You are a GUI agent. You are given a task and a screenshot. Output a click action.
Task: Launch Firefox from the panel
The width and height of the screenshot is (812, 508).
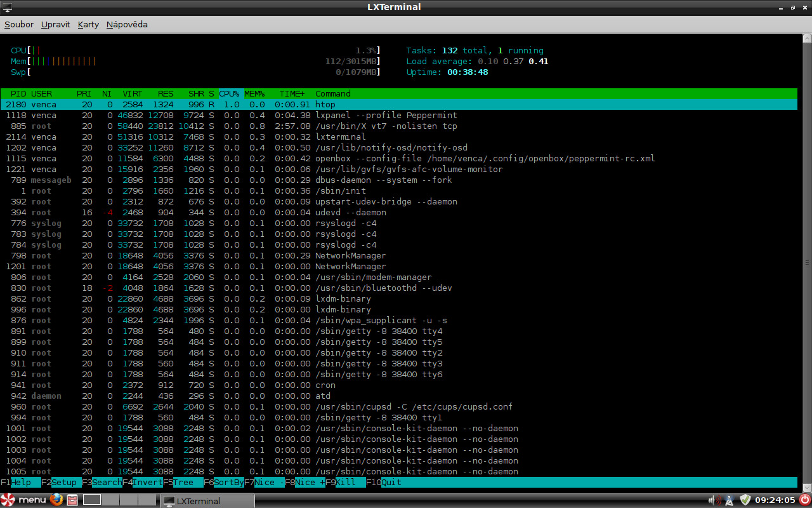click(56, 500)
